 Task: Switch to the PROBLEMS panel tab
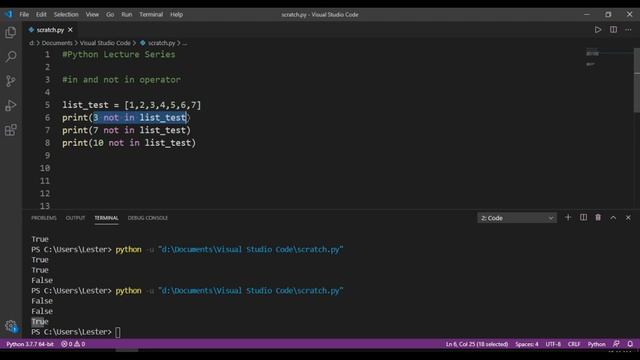coord(44,218)
